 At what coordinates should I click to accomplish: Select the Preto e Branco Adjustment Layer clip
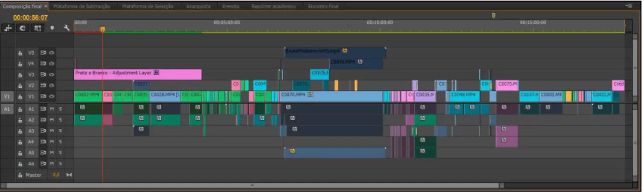click(x=137, y=74)
